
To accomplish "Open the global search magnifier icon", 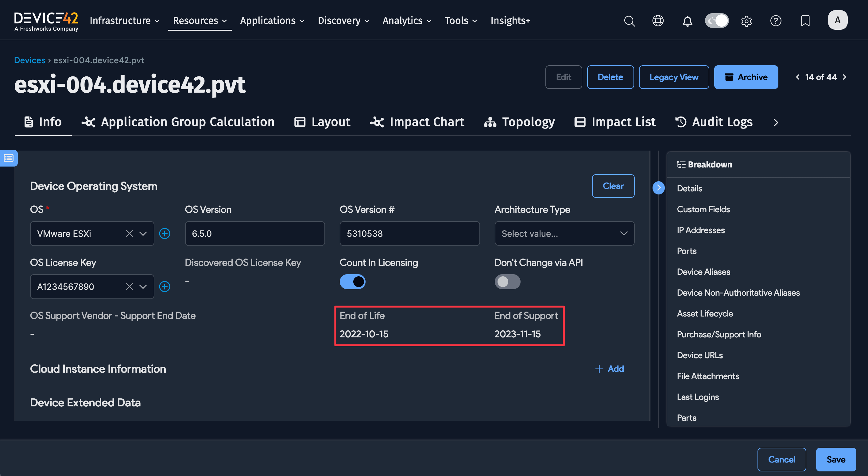I will click(629, 21).
